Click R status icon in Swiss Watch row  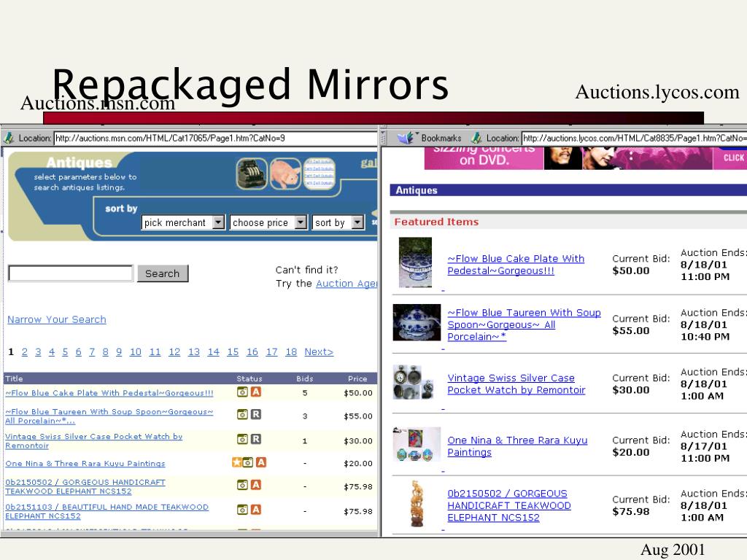256,439
